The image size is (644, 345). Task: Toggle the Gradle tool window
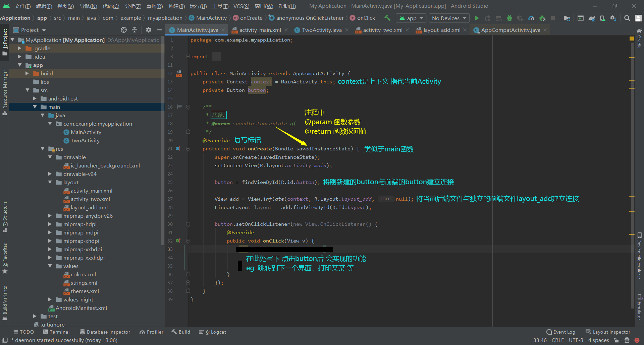tap(639, 39)
